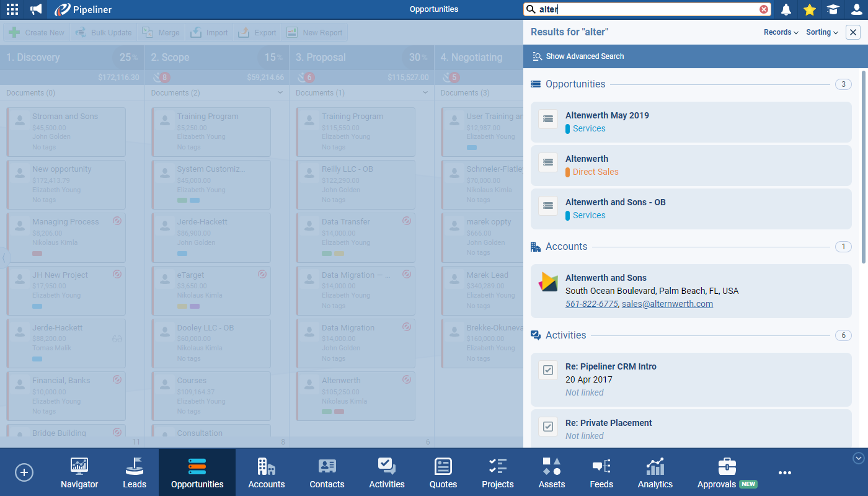Screen dimensions: 868x496
Task: Open the app grid launcher icon
Action: tap(12, 9)
